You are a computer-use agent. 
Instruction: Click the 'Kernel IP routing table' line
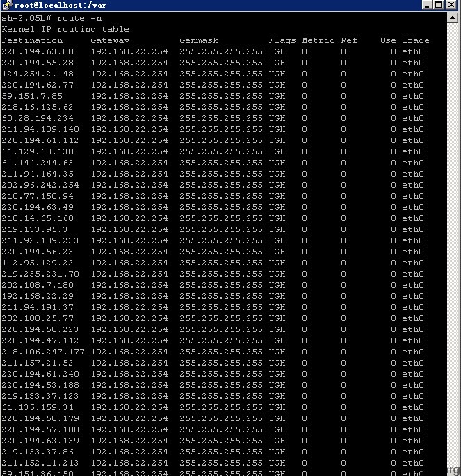pos(65,29)
